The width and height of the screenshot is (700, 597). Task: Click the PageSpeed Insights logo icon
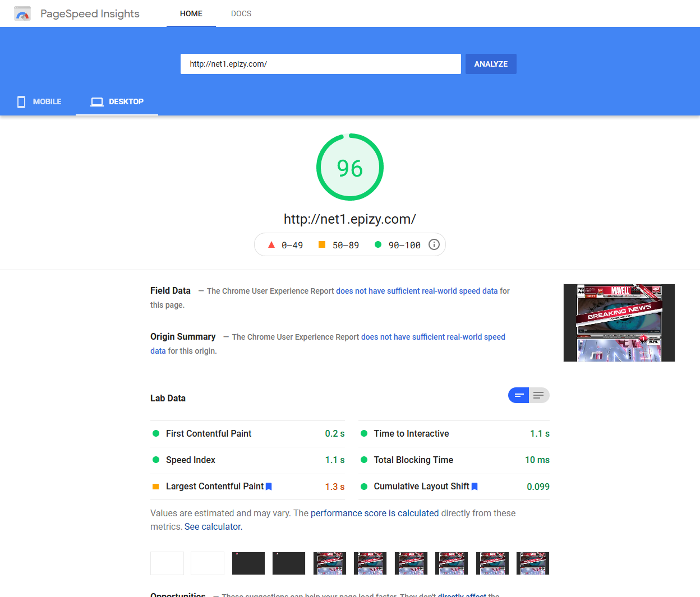[22, 13]
